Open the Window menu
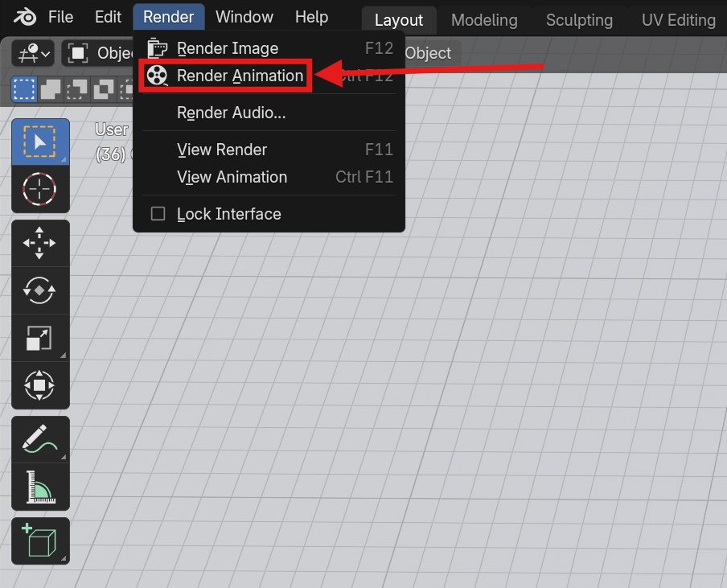The height and width of the screenshot is (588, 727). pyautogui.click(x=244, y=17)
